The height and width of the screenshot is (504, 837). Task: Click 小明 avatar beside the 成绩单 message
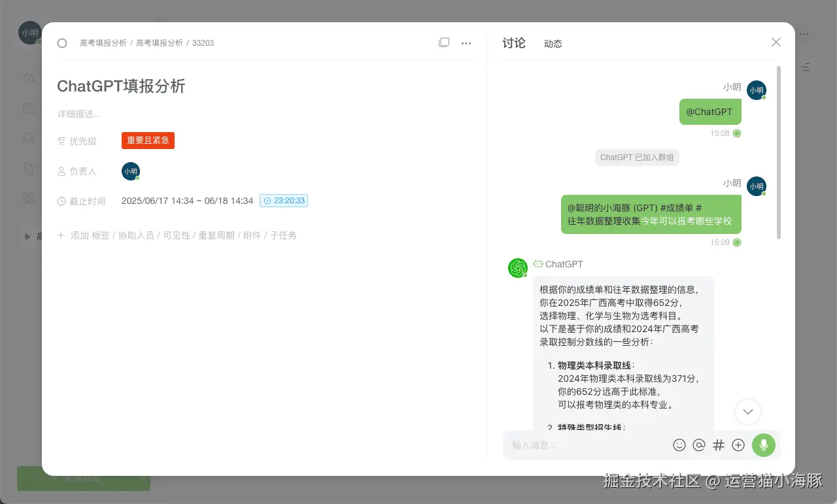tap(757, 186)
